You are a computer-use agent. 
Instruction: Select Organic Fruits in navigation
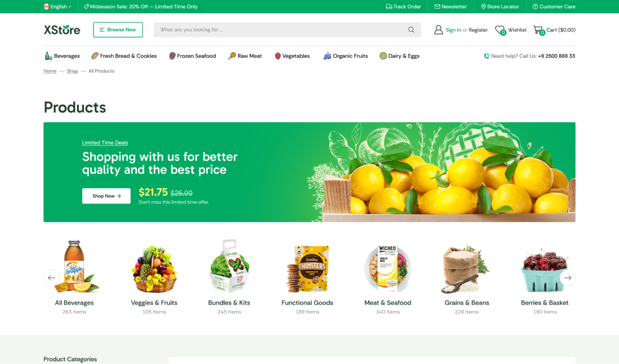tap(346, 56)
